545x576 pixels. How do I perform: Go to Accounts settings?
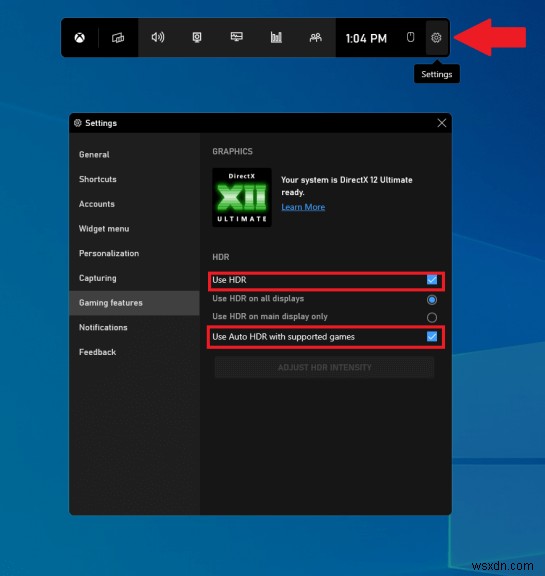(x=134, y=204)
